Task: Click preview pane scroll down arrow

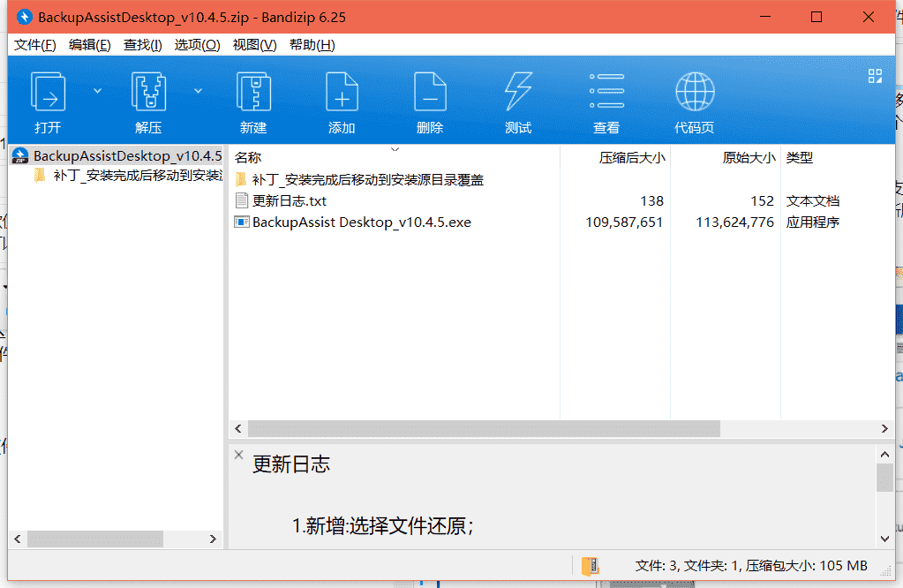Action: (885, 539)
